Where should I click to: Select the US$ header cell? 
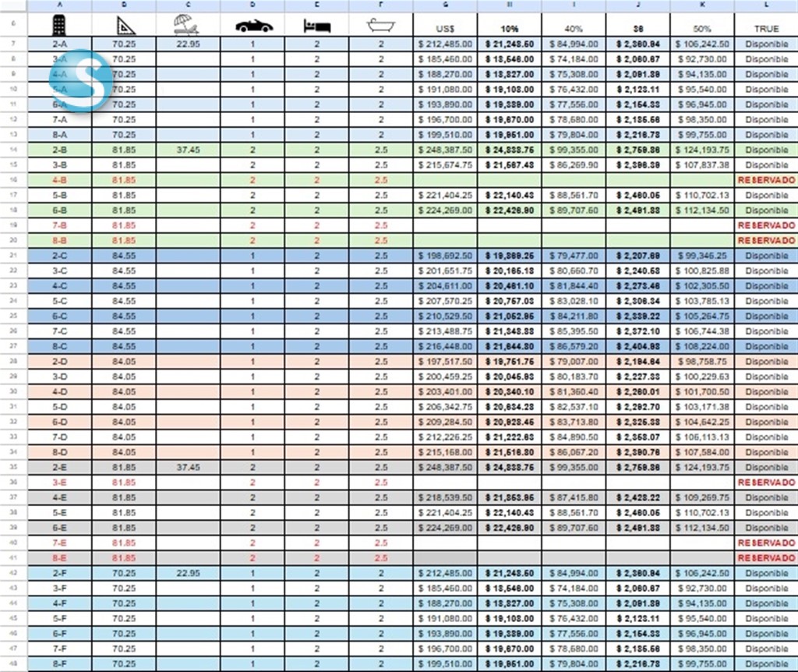click(446, 29)
